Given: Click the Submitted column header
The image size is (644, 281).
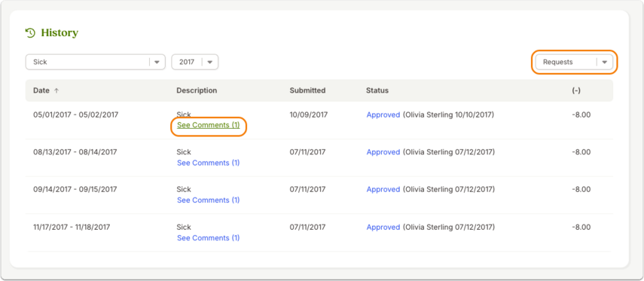Looking at the screenshot, I should point(307,90).
